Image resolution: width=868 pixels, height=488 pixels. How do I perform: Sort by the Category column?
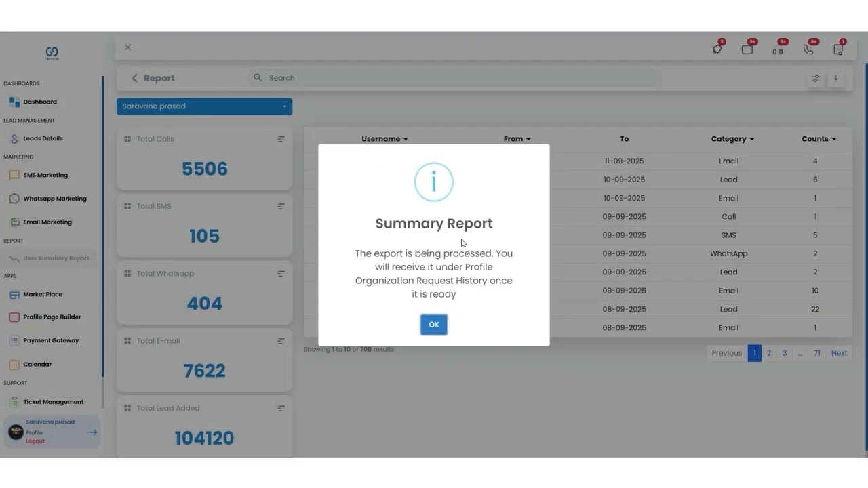732,139
